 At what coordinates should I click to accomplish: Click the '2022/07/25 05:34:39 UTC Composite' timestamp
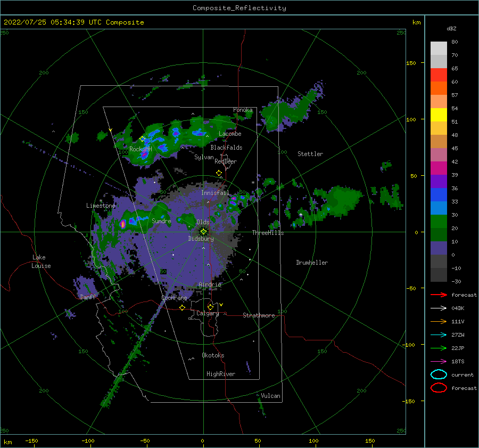73,22
